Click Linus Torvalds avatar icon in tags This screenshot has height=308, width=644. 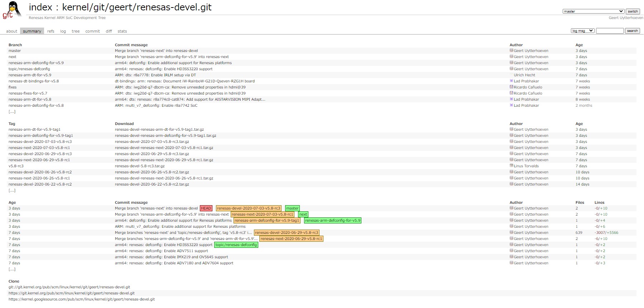point(511,166)
